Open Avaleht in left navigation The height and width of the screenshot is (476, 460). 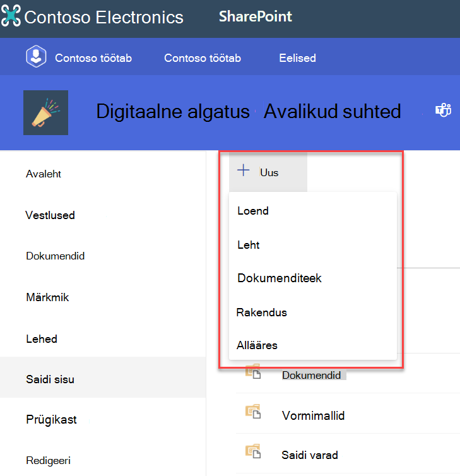pos(44,174)
